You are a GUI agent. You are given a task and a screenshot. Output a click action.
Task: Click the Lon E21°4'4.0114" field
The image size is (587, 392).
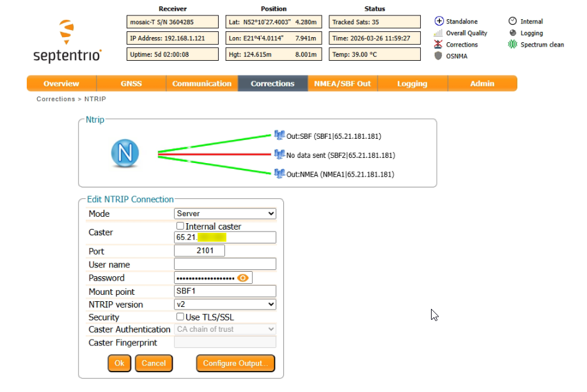(x=274, y=38)
